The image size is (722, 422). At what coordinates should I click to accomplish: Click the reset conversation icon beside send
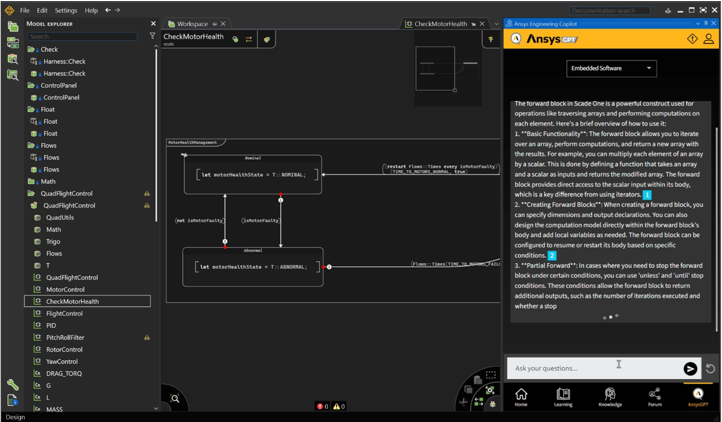click(x=711, y=369)
